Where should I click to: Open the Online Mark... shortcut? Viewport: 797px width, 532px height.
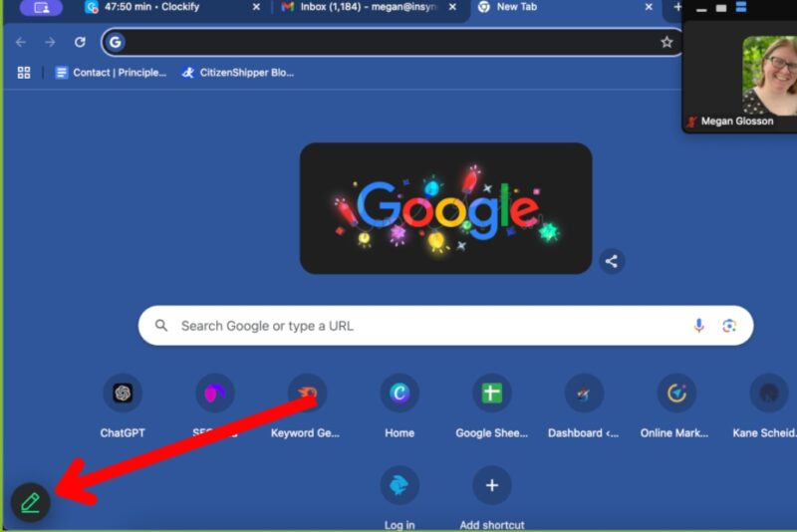click(675, 406)
